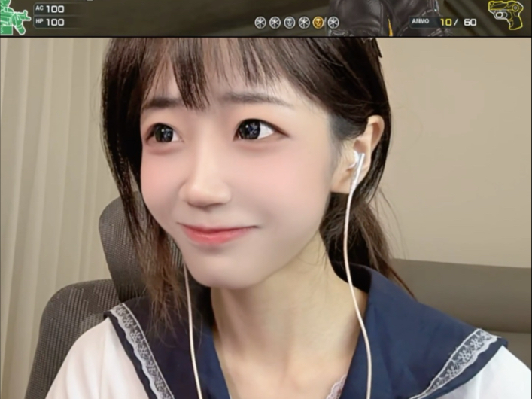Click the armor value 100 beside AC

tap(56, 8)
